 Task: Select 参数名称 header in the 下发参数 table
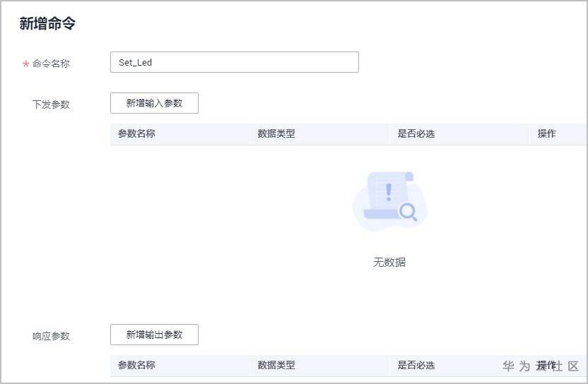point(136,133)
